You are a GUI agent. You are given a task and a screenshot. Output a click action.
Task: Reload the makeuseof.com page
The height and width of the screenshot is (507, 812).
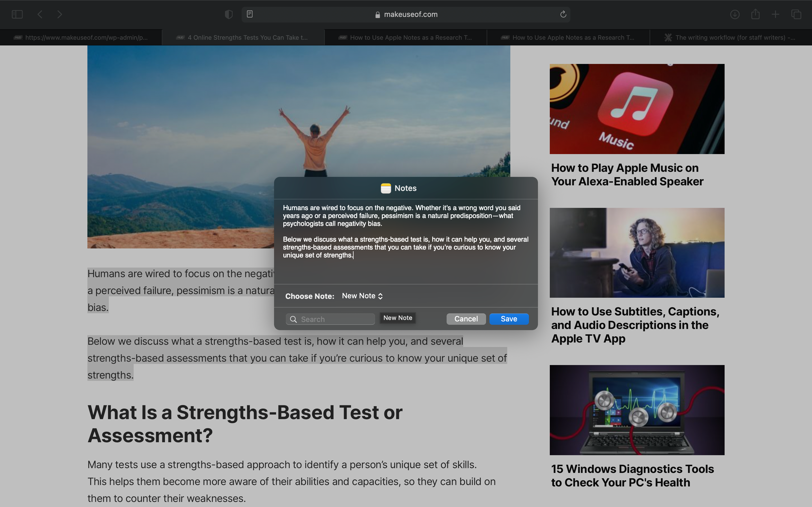click(563, 14)
